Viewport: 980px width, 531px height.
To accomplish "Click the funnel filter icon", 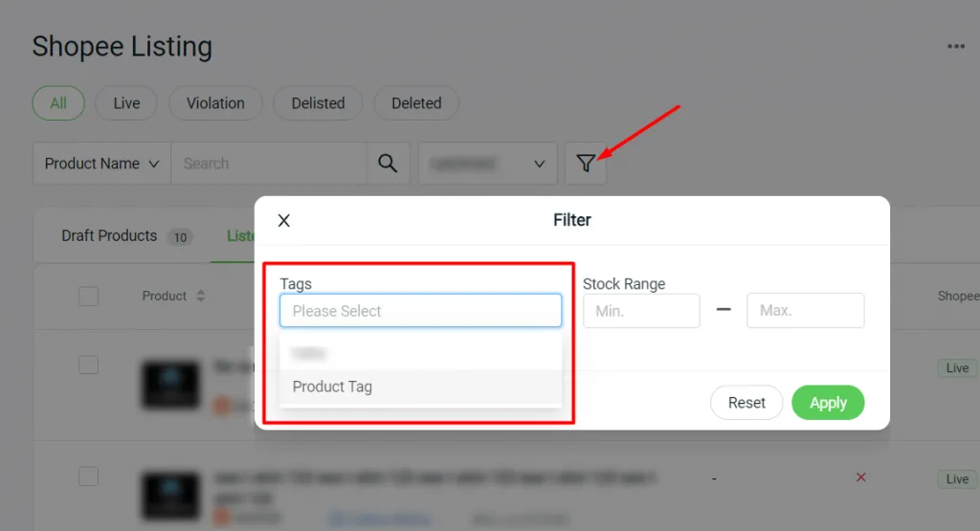I will (586, 164).
